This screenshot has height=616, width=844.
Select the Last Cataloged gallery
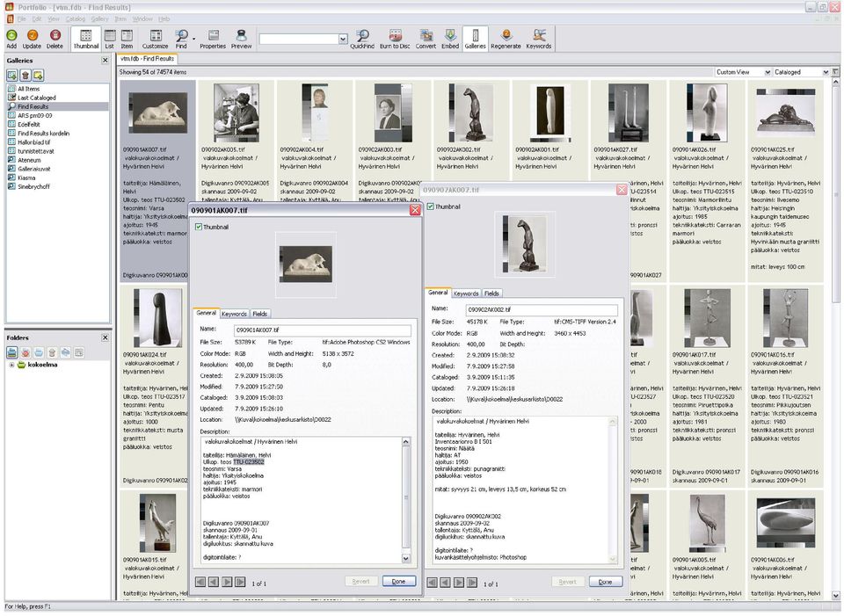37,98
